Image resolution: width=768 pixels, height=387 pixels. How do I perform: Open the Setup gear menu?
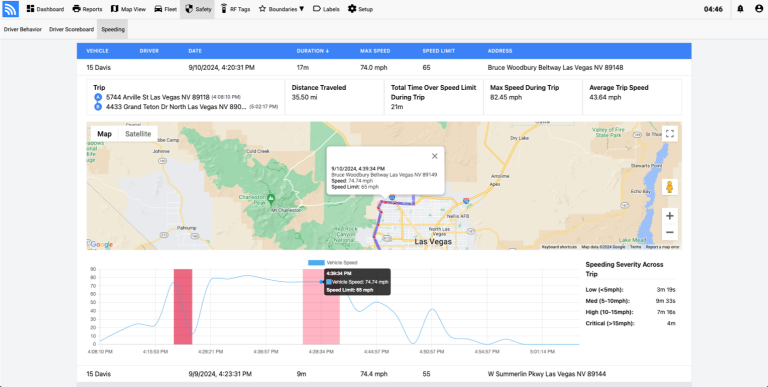tap(360, 9)
